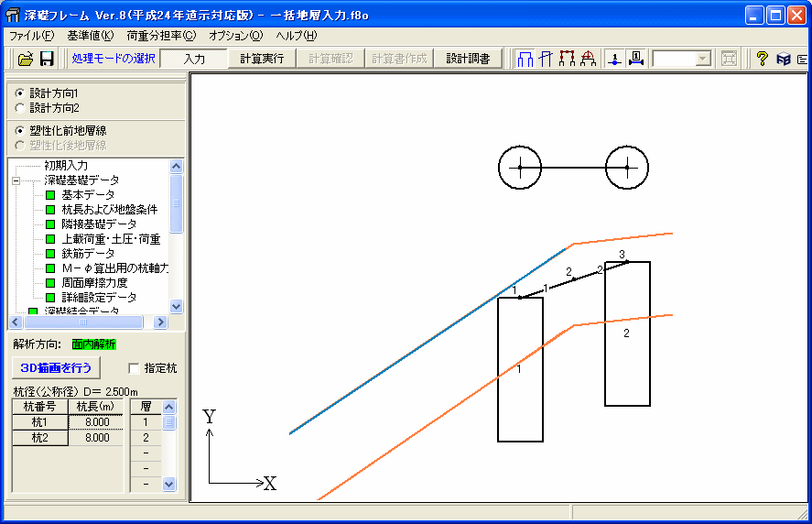Open the オプション(O) menu
Viewport: 812px width, 524px height.
click(236, 36)
